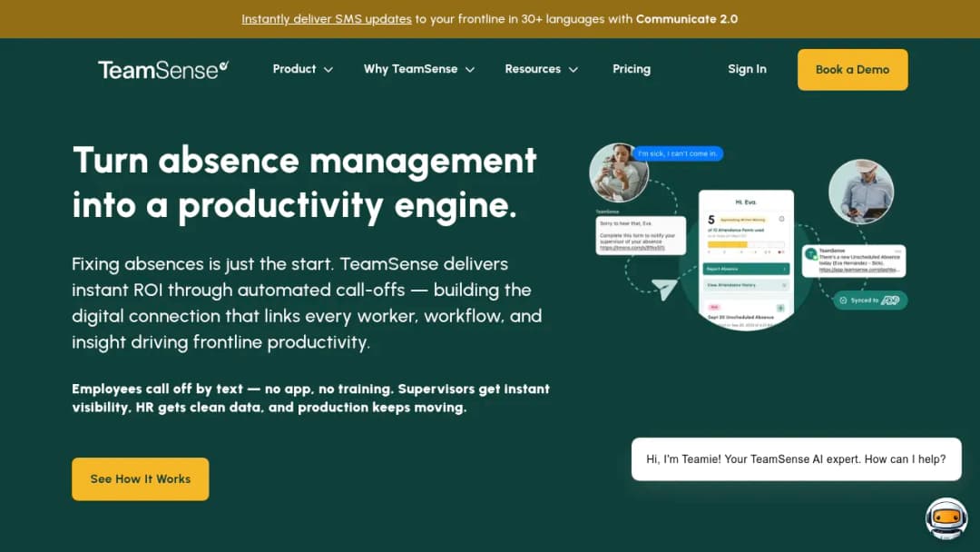Click the Sign In link

tap(747, 69)
